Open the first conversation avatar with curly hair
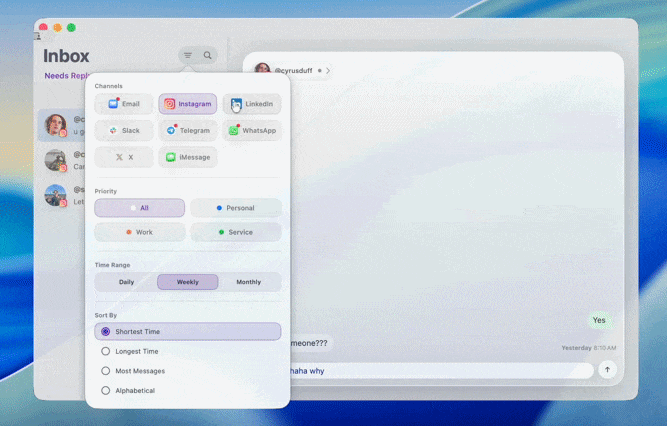 click(56, 125)
